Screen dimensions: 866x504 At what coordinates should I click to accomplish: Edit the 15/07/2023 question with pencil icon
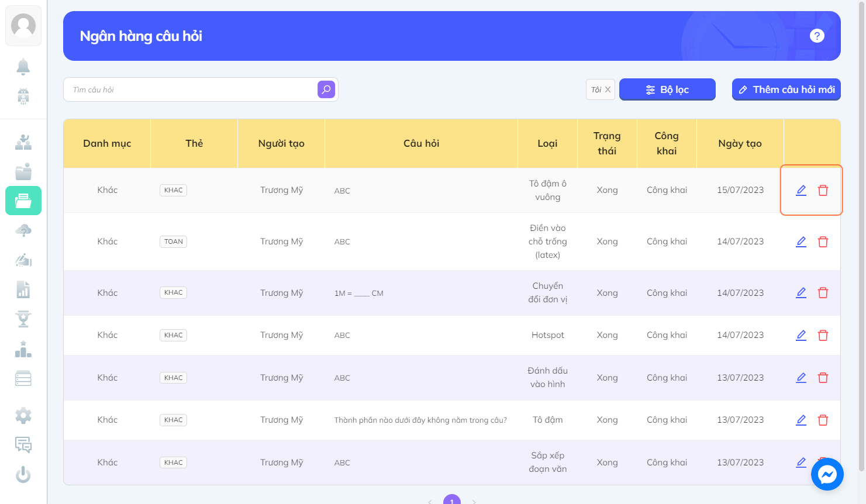pyautogui.click(x=801, y=190)
